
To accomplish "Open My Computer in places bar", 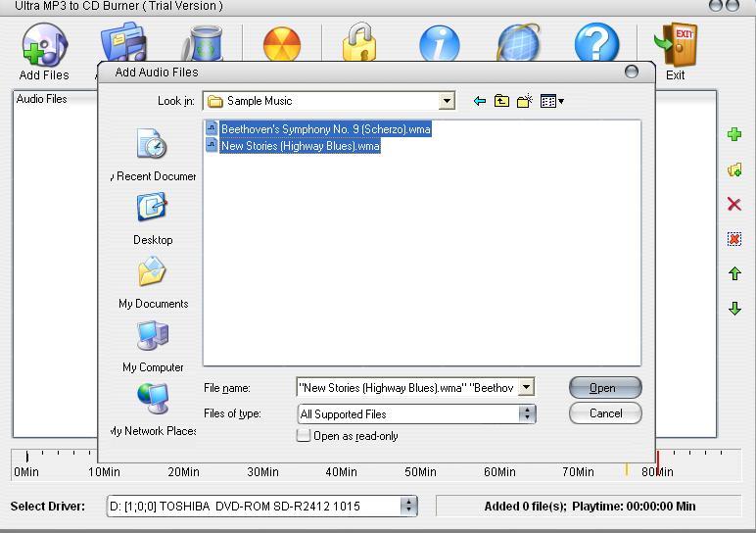I will (x=153, y=346).
